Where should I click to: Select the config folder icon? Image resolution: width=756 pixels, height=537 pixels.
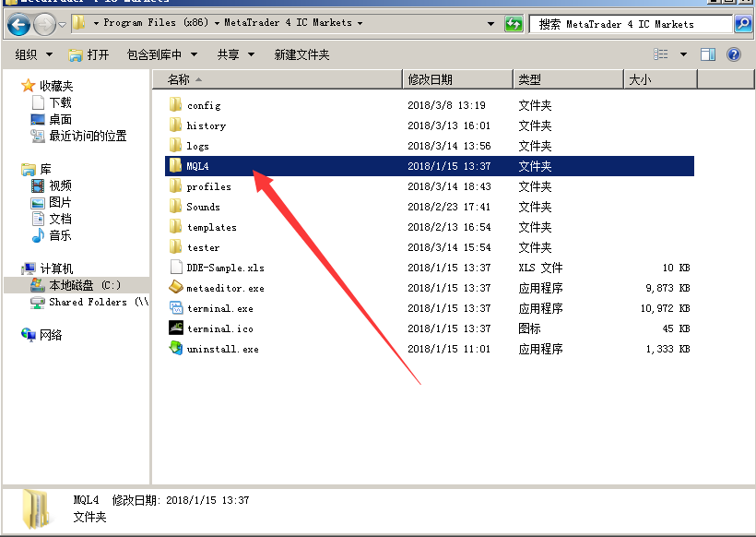tap(175, 104)
